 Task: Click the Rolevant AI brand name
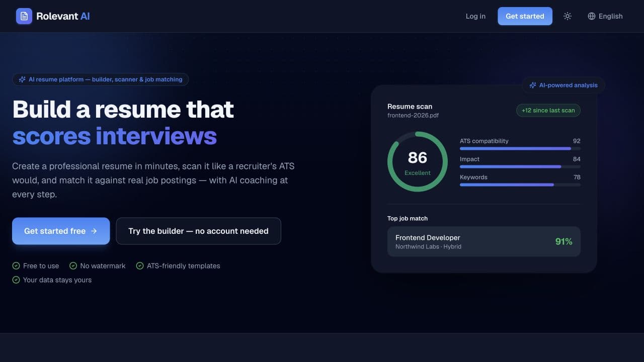(x=63, y=16)
